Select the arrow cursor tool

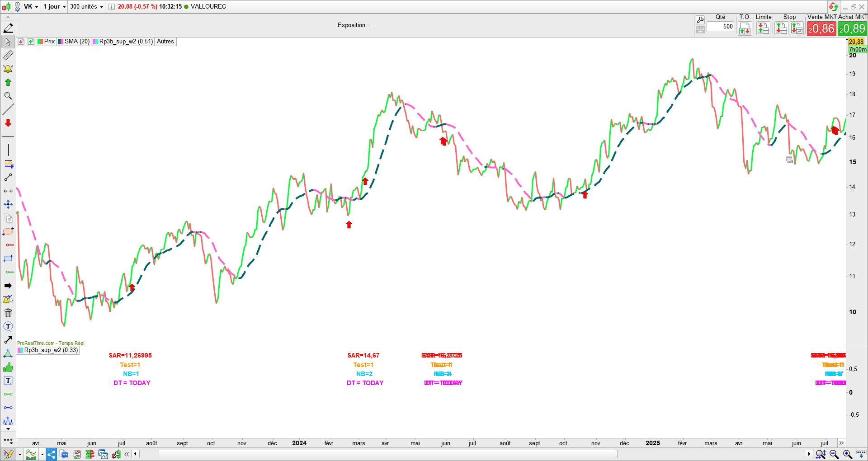click(8, 42)
